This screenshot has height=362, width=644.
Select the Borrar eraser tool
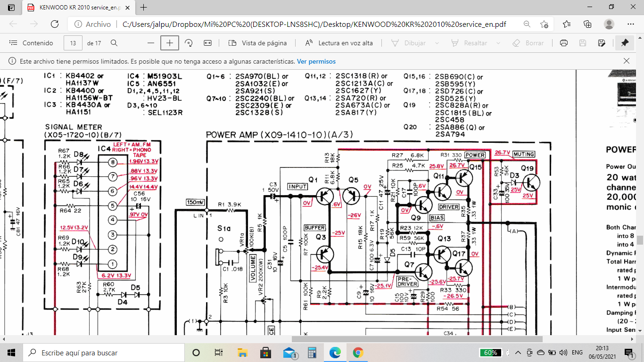coord(528,43)
